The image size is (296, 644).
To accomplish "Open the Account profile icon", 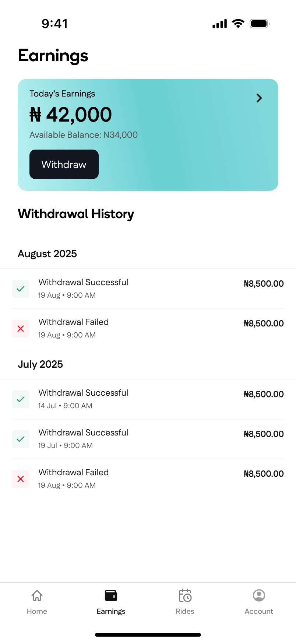I will [x=259, y=595].
